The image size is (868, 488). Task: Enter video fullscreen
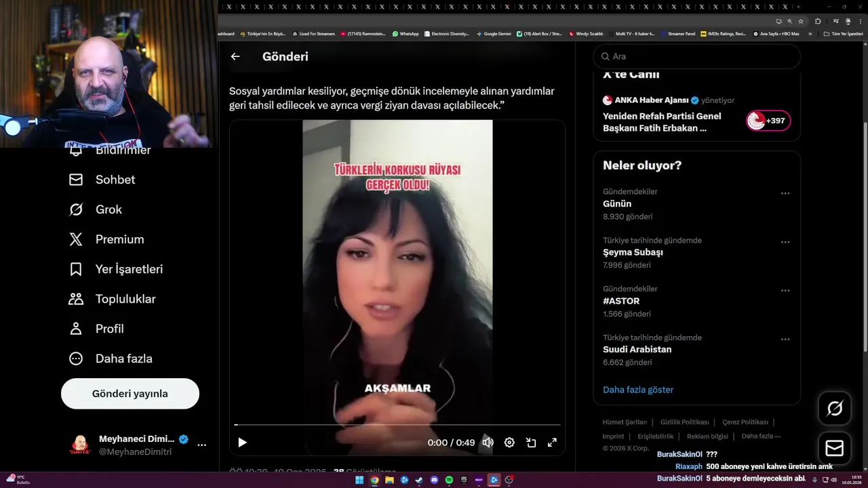click(x=552, y=443)
